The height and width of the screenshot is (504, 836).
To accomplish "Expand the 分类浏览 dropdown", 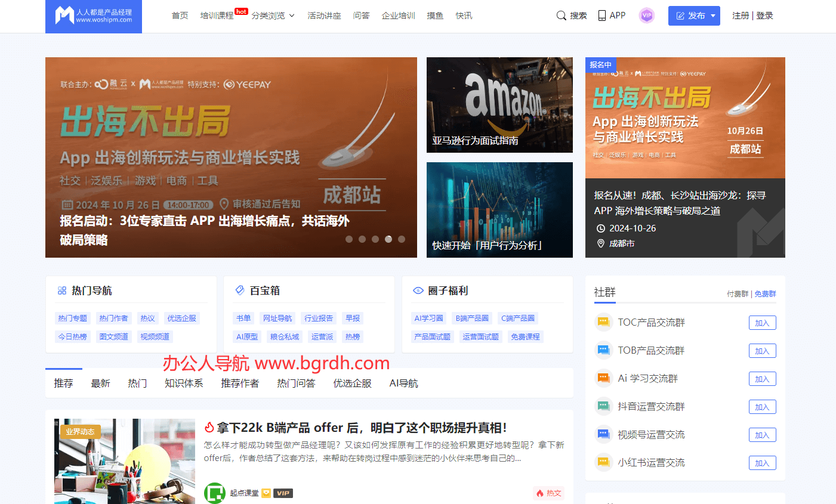I will (272, 16).
